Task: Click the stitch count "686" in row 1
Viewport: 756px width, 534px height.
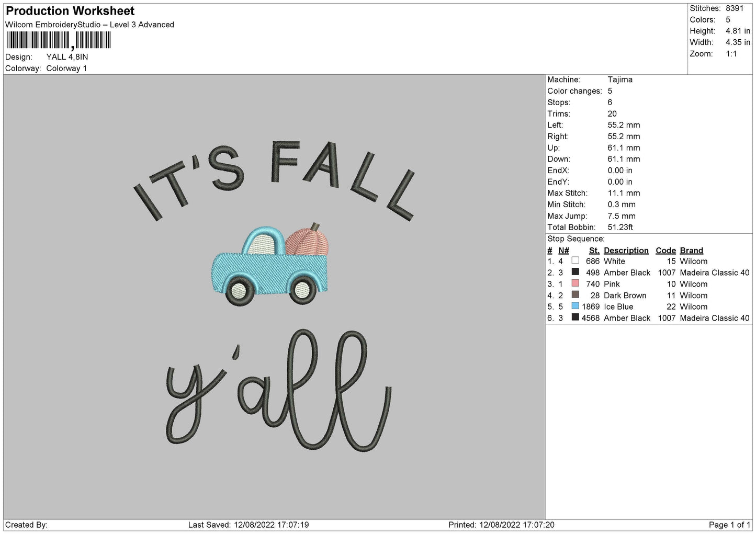Action: pyautogui.click(x=593, y=262)
